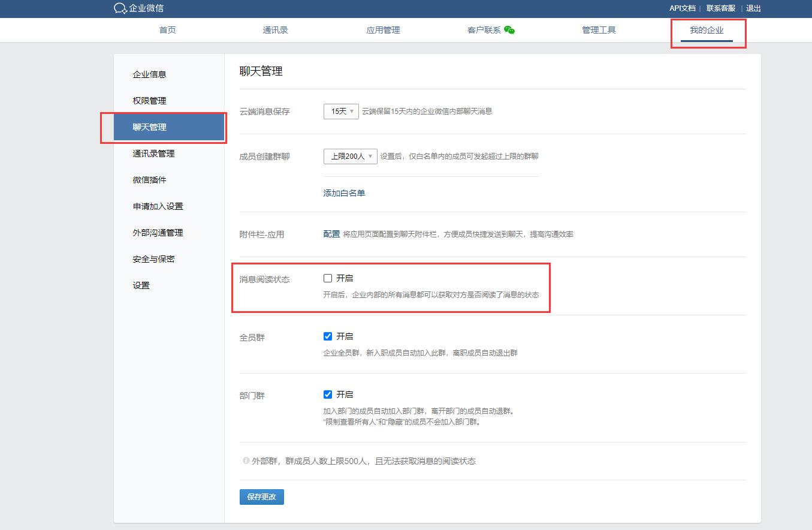Viewport: 812px width, 530px height.
Task: Switch to the 通讯录 tab
Action: (x=275, y=30)
